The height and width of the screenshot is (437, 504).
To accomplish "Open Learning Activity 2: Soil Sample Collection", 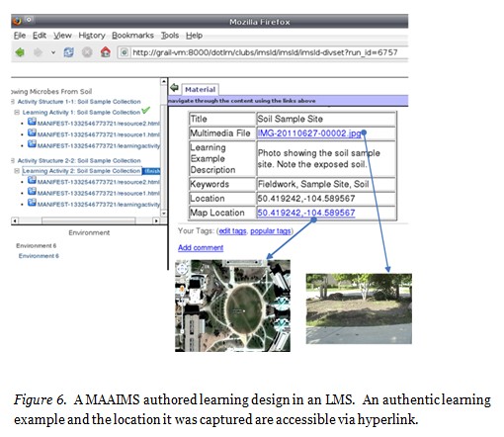I will pyautogui.click(x=81, y=171).
